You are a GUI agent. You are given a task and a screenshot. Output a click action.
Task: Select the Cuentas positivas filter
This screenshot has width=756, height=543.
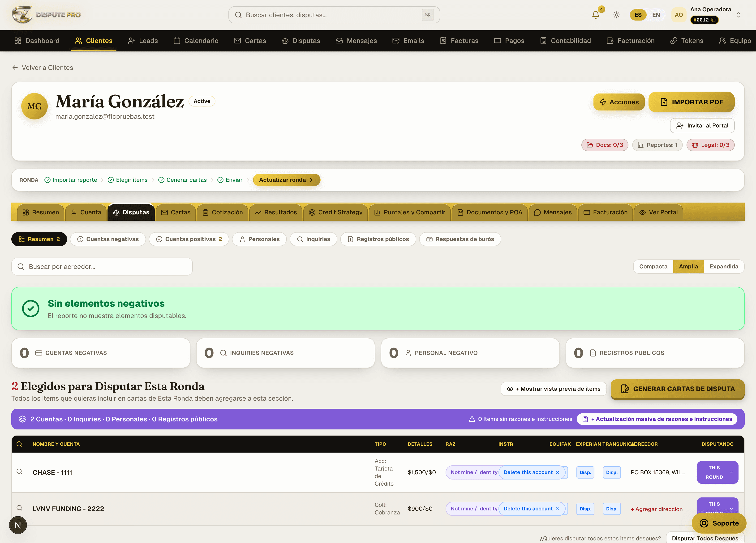[189, 239]
